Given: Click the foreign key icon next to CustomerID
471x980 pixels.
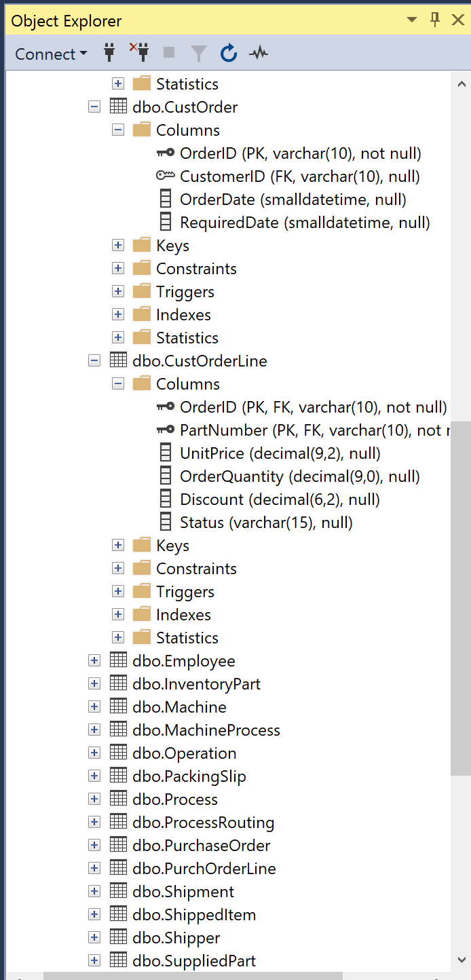Looking at the screenshot, I should point(166,175).
